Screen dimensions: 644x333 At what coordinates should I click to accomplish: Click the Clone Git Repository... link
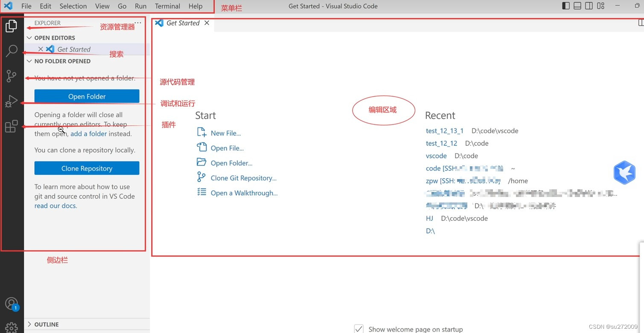[244, 178]
